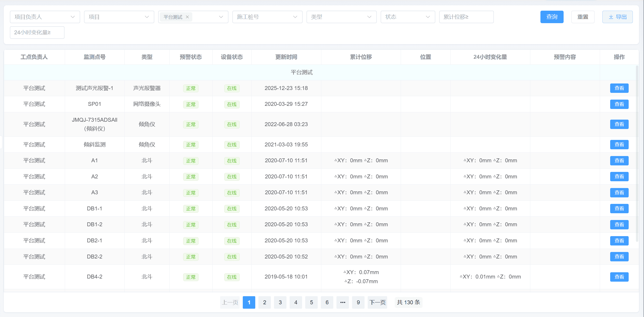This screenshot has height=317, width=644.
Task: Click the 共 130 条 total count
Action: tap(409, 302)
